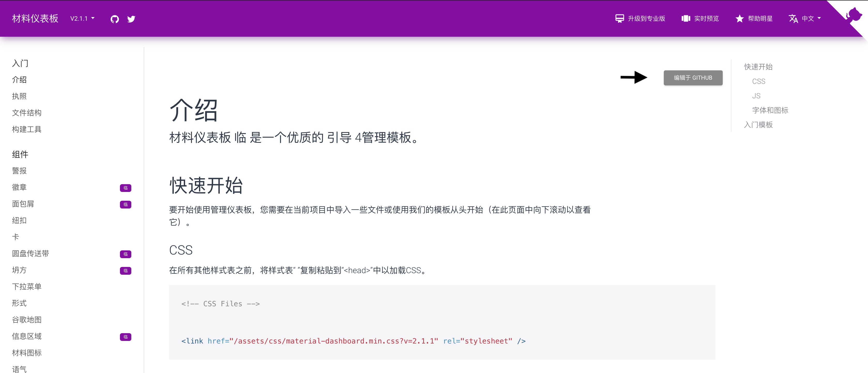Jump to 字体和图标 in table of contents
Screen dimensions: 868x373
click(x=770, y=110)
